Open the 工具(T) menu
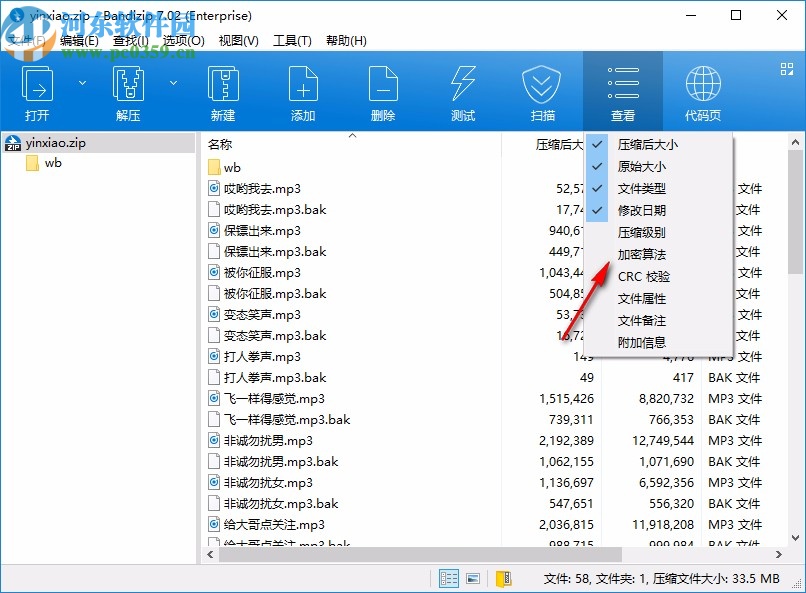Screen dimensions: 806x593 pyautogui.click(x=293, y=40)
